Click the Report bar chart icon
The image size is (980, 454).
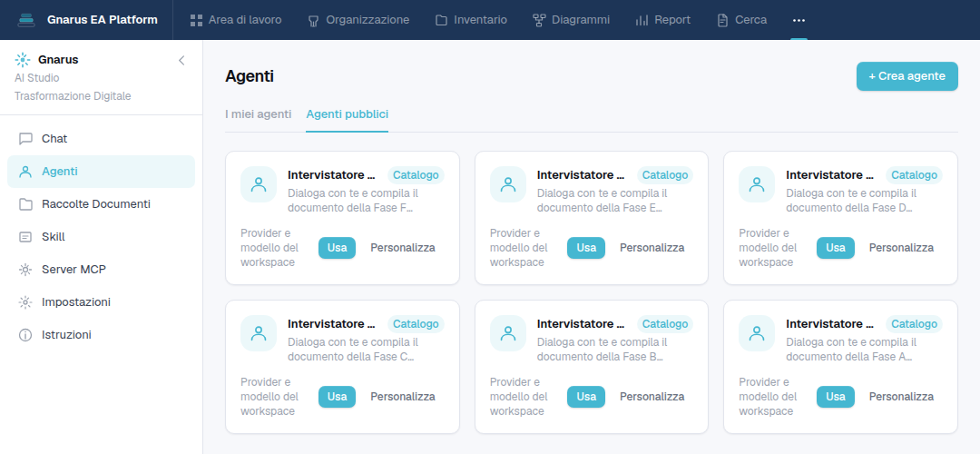pos(642,21)
